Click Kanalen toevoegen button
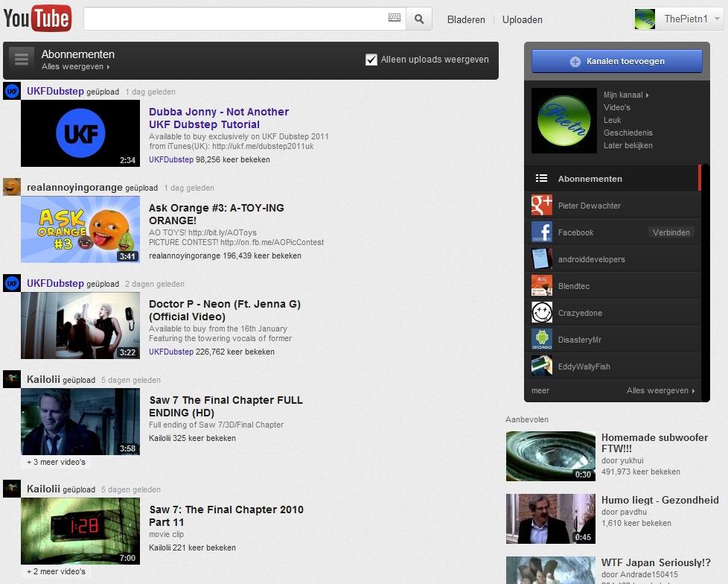The height and width of the screenshot is (584, 728). (616, 61)
